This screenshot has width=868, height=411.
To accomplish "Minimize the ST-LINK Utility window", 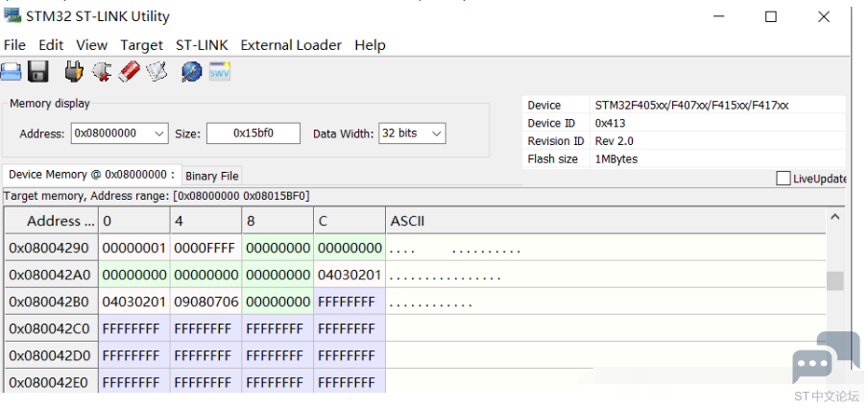I will tap(719, 16).
